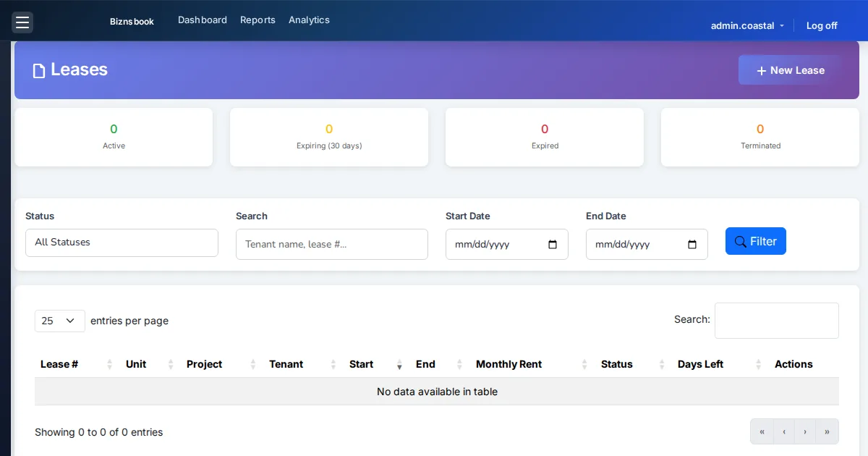Select the Expiring (30 days) stat card

pos(329,138)
